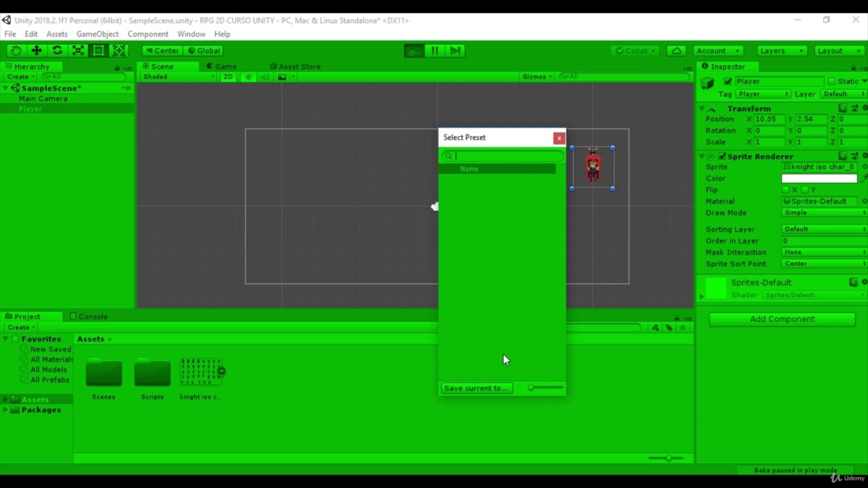Close the Select Preset window
Image resolution: width=868 pixels, height=488 pixels.
[559, 138]
